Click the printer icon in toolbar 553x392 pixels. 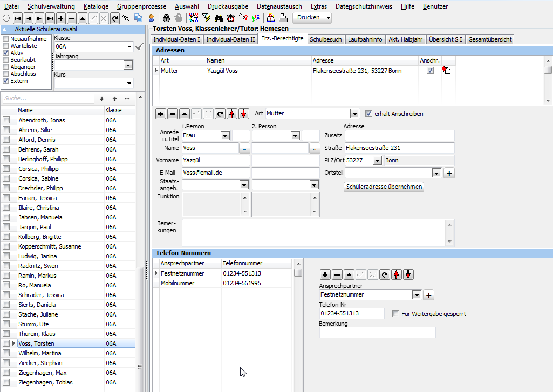click(x=283, y=18)
